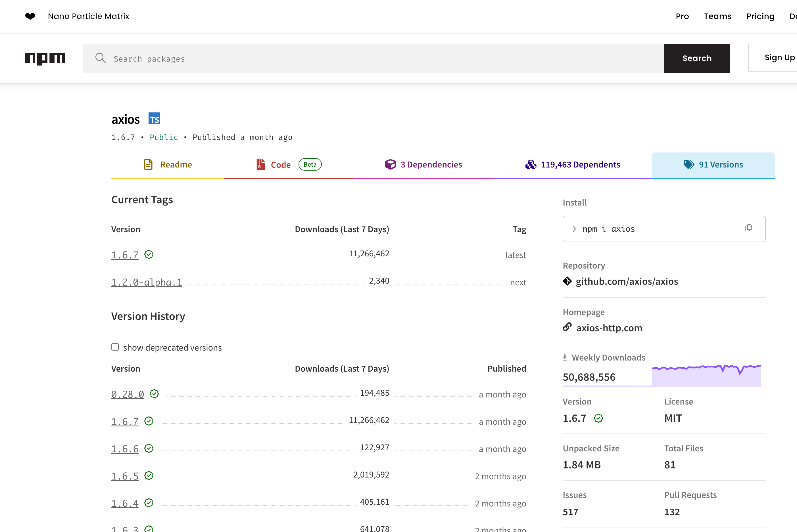Click the git repository diamond icon
797x532 pixels.
(x=567, y=281)
